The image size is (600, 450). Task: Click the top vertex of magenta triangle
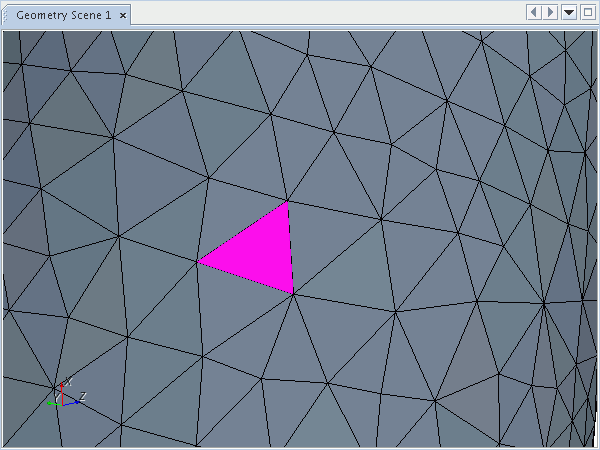(x=288, y=202)
